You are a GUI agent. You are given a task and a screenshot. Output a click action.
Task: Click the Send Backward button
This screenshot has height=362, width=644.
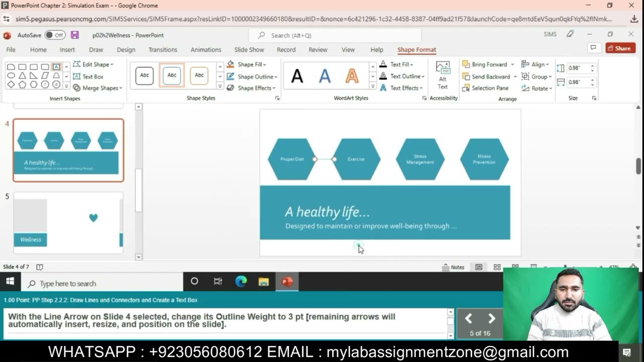[x=486, y=76]
